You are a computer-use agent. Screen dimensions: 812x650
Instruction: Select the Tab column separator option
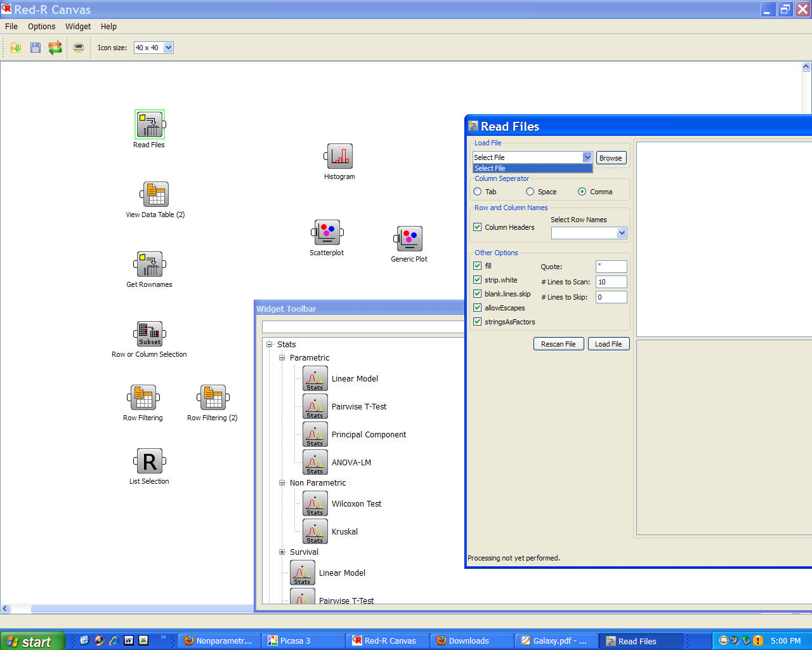tap(478, 192)
